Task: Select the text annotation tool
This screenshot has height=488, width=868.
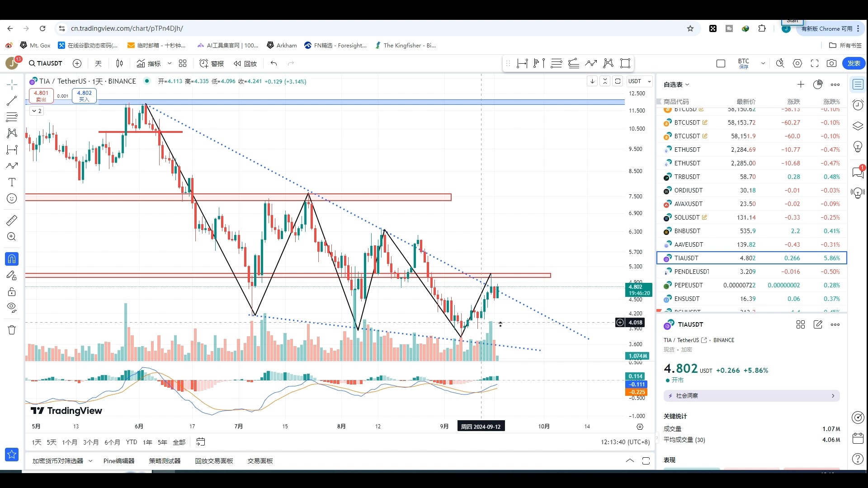Action: pos(12,182)
